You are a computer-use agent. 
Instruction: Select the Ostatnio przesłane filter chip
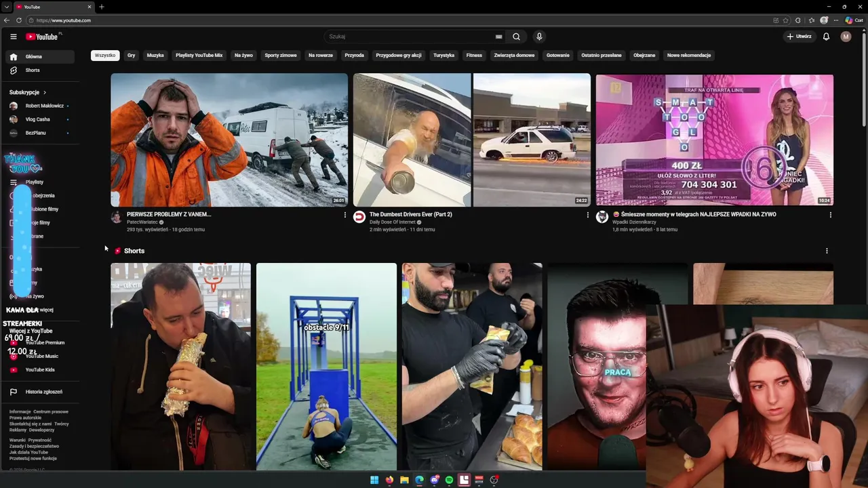pyautogui.click(x=601, y=56)
